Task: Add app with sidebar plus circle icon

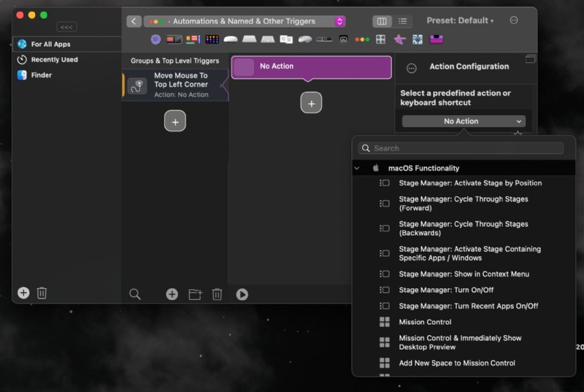Action: pyautogui.click(x=23, y=293)
